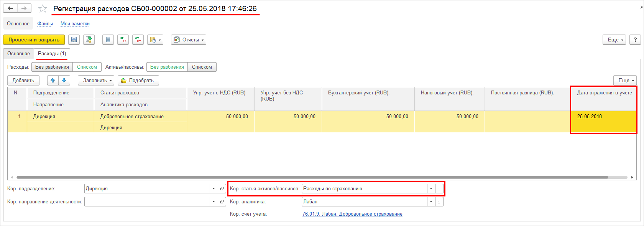Set Расходы mode to Списком

(x=87, y=67)
